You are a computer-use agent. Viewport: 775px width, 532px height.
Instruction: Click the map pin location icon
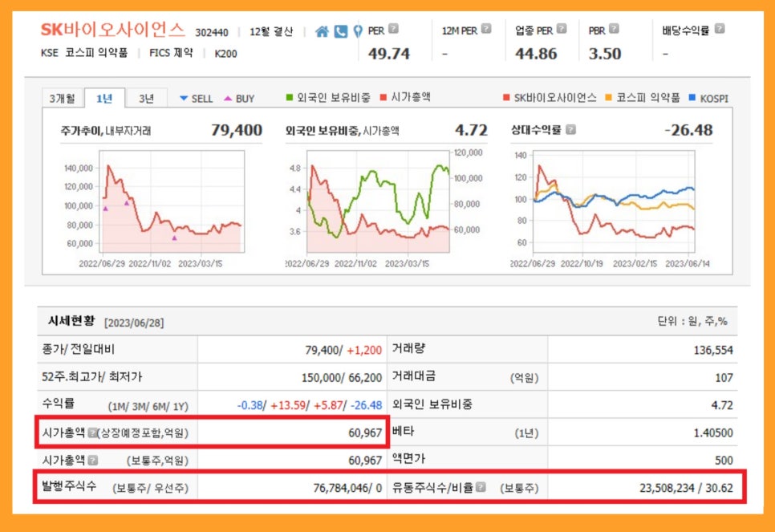click(x=358, y=31)
